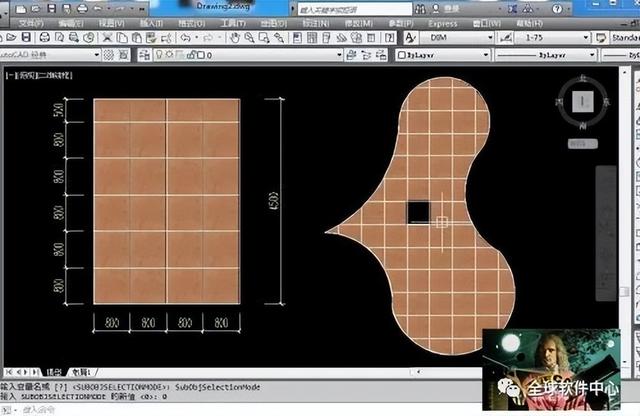The height and width of the screenshot is (416, 640).
Task: Toggle layer 0 freeze sun icon
Action: [x=169, y=55]
